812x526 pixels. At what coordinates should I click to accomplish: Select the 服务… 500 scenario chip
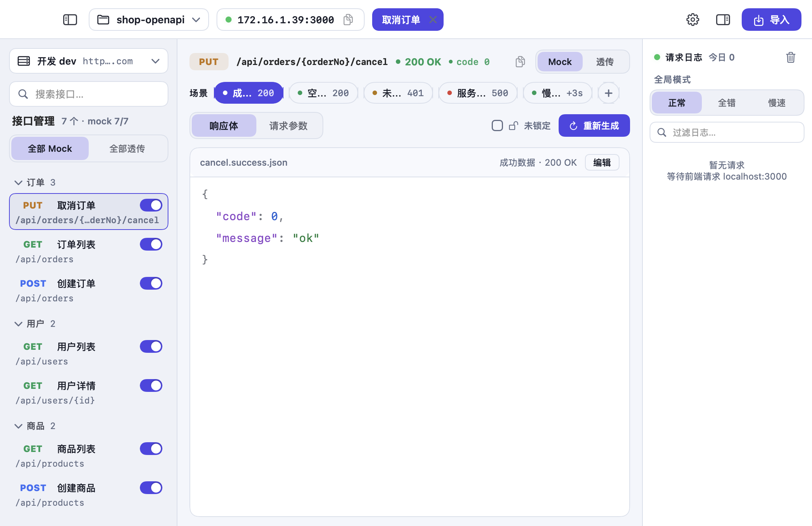pyautogui.click(x=478, y=93)
